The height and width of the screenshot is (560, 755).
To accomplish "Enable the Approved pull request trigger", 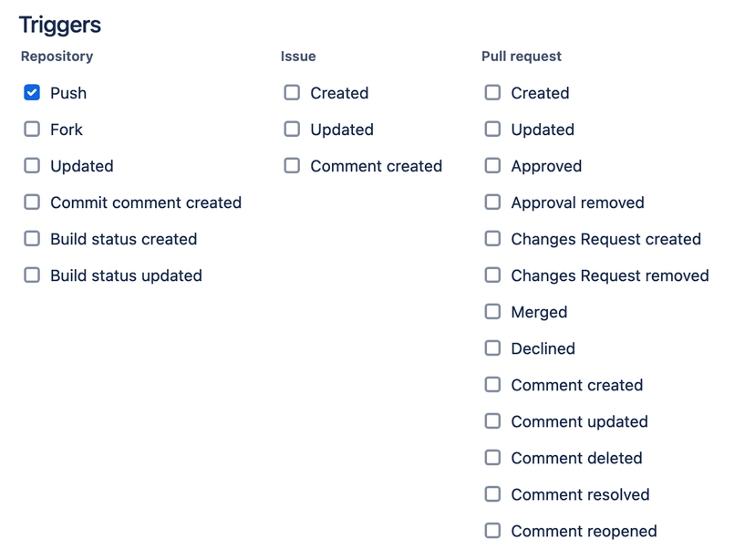I will pos(492,165).
